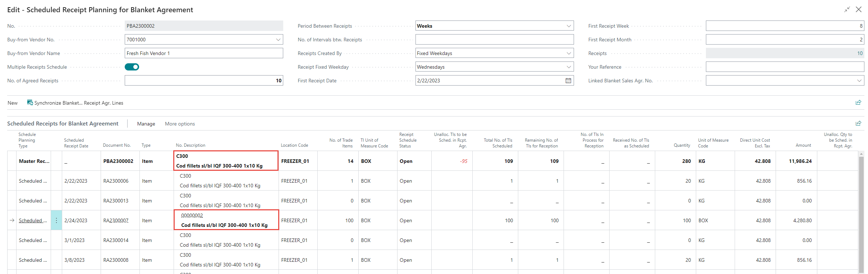The width and height of the screenshot is (868, 274).
Task: Collapse the dialog using the shrink arrows icon
Action: 847,10
